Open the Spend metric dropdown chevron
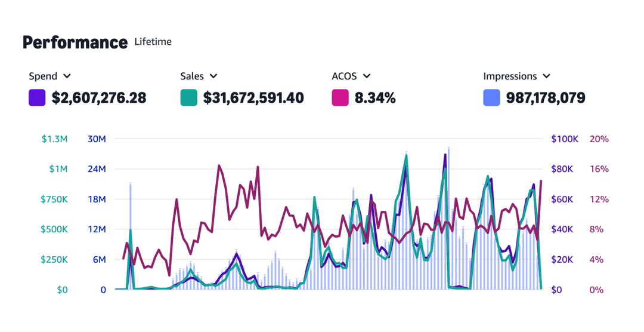The image size is (644, 332). click(x=67, y=76)
